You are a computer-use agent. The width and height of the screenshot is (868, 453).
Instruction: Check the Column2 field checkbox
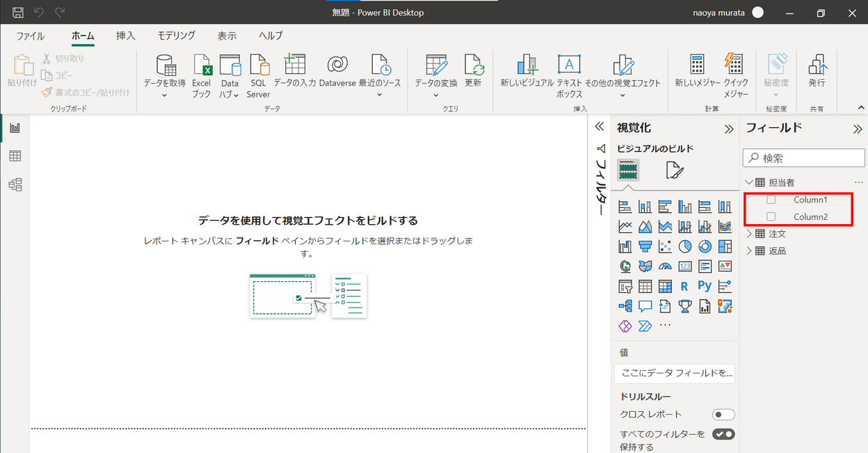(771, 217)
